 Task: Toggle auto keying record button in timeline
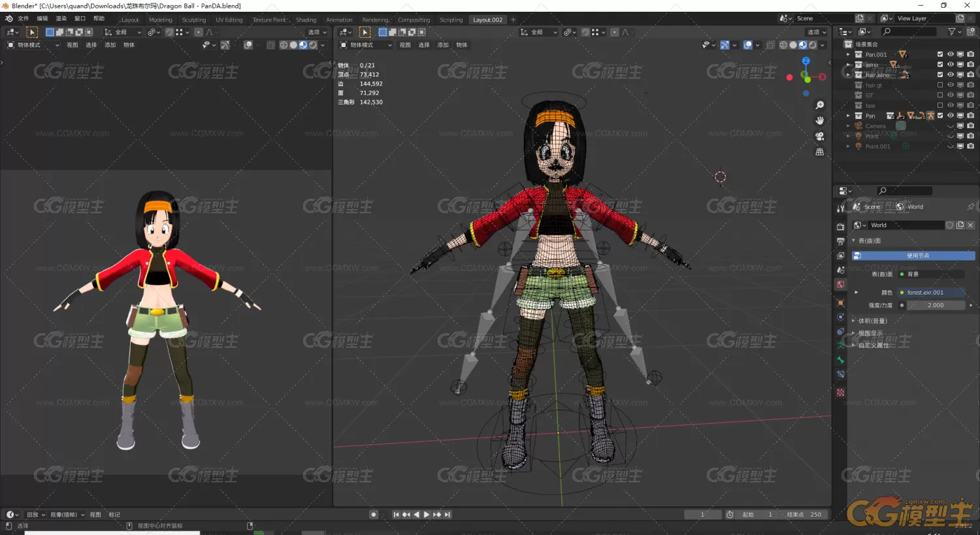pos(374,515)
